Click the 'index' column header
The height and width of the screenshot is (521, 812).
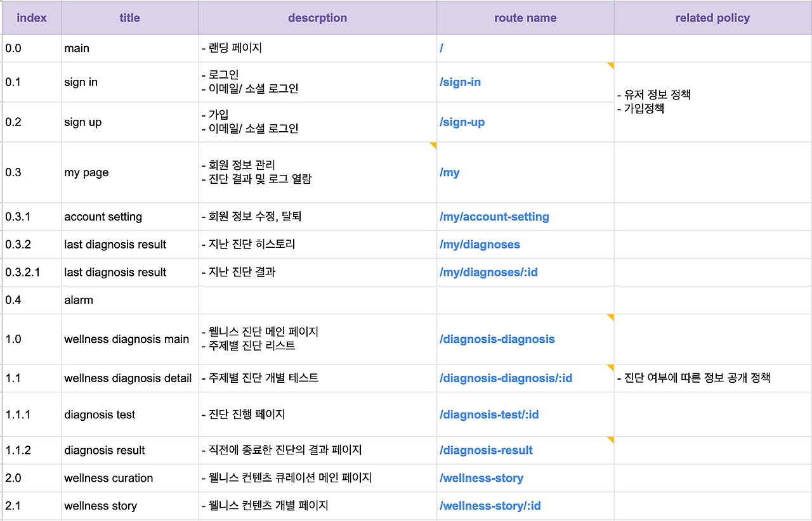31,17
